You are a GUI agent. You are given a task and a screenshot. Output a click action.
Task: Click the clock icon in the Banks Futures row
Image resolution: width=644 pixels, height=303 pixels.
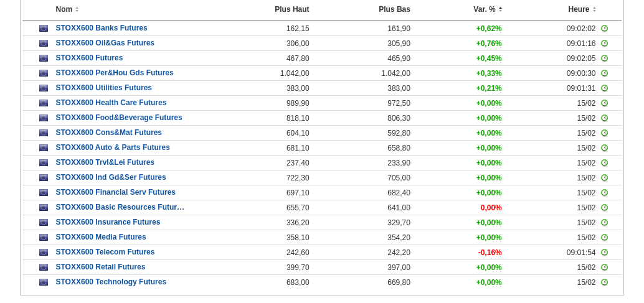pyautogui.click(x=604, y=29)
